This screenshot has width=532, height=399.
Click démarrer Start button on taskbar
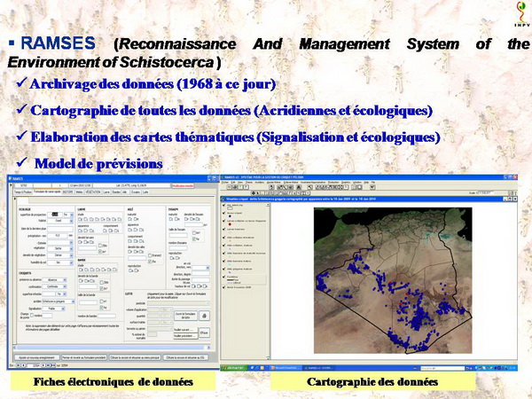tap(234, 368)
